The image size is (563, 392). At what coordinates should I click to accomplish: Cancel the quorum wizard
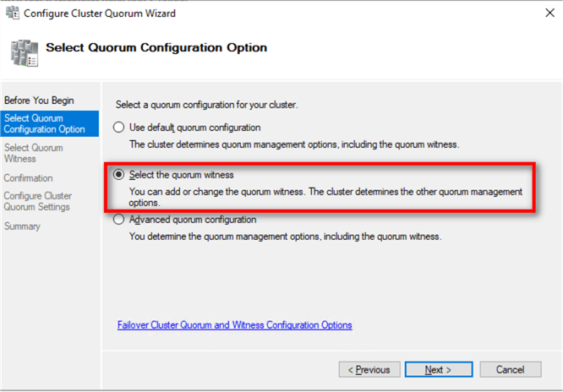[x=510, y=369]
